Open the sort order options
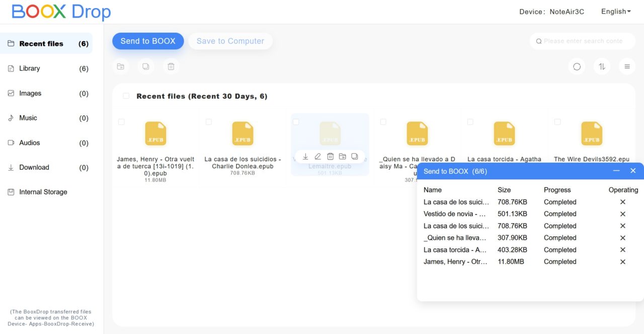 pos(602,66)
